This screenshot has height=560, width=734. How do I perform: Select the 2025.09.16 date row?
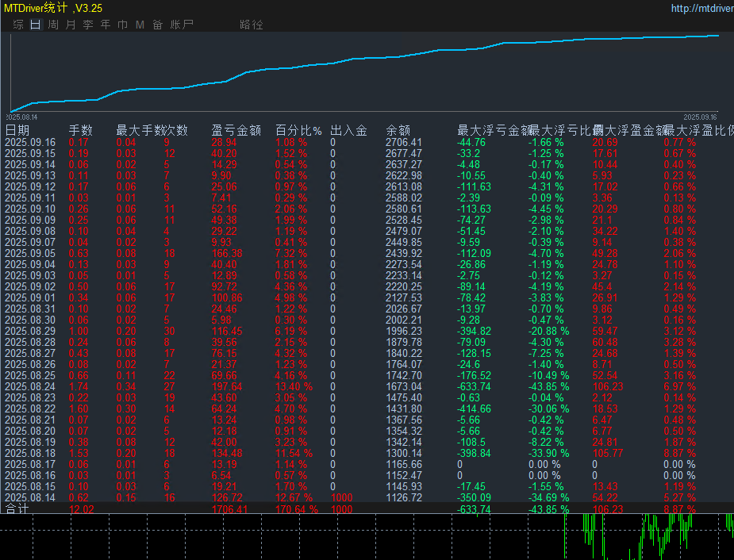tap(30, 143)
